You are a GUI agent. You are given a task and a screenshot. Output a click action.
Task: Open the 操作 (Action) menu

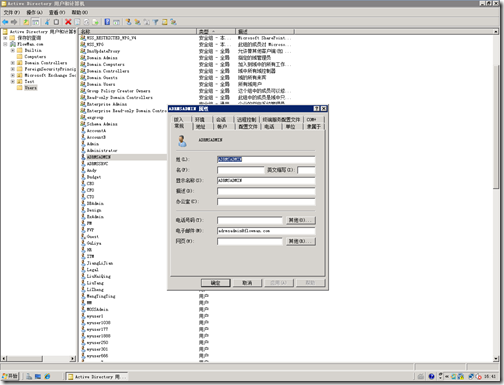(x=34, y=12)
